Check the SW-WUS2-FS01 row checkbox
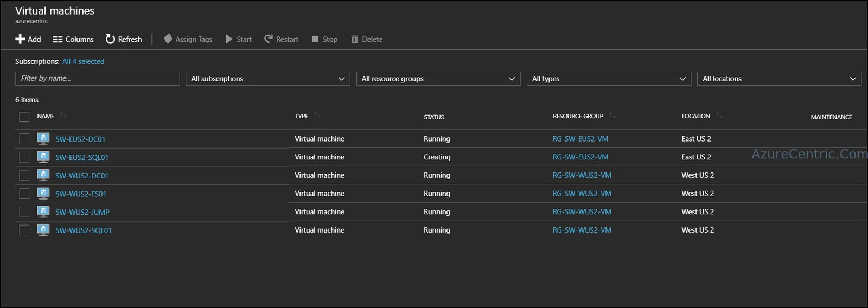This screenshot has height=308, width=868. 24,194
